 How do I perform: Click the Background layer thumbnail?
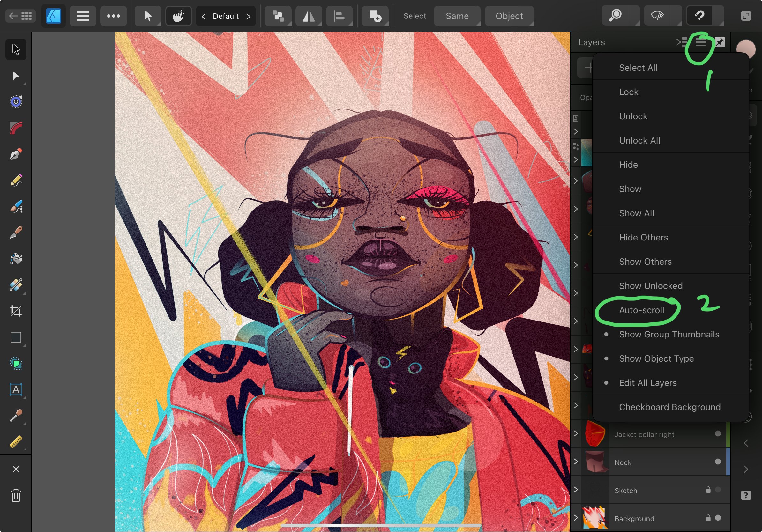pyautogui.click(x=595, y=518)
